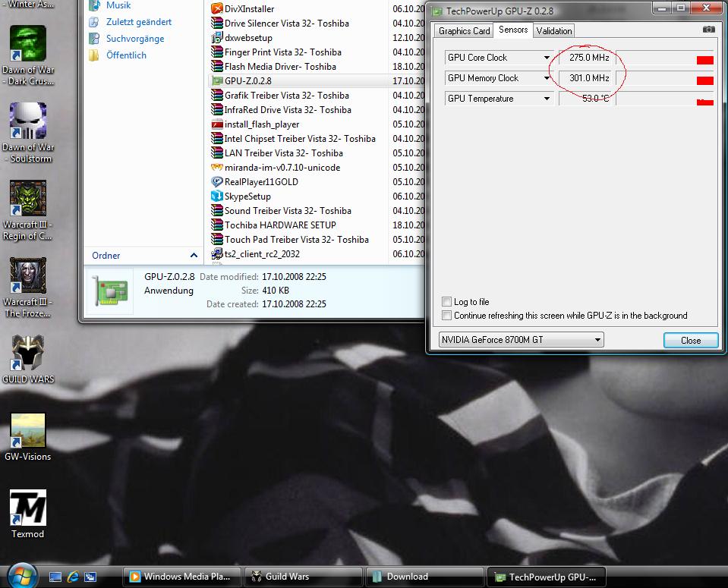Select LAN Treiber Vista 32- Toshiba file
Viewport: 728px width, 588px height.
[x=284, y=153]
